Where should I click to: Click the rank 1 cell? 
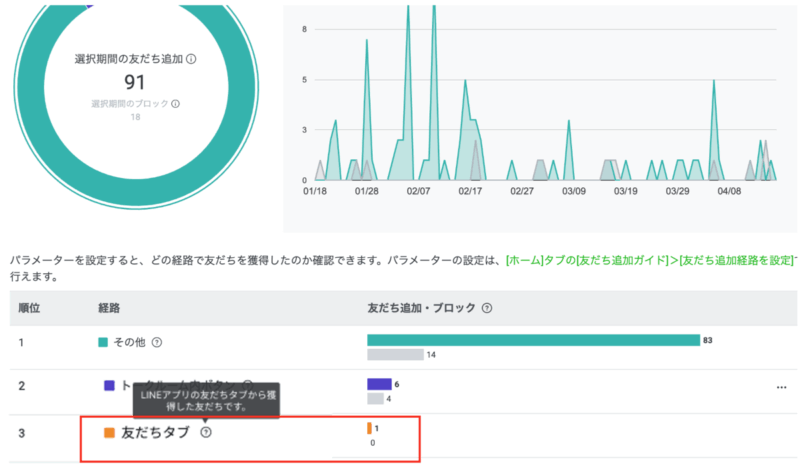coord(21,342)
